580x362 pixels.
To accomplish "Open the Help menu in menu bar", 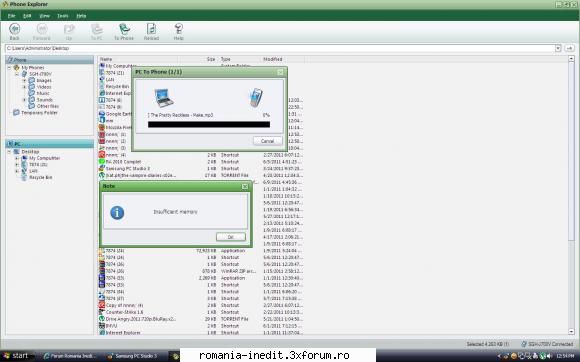I will pos(81,16).
